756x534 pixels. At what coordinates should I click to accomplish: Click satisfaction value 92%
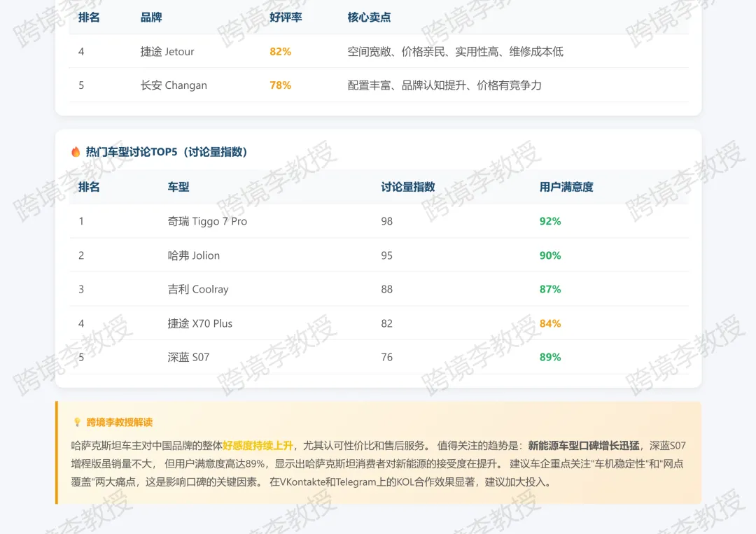pos(550,221)
